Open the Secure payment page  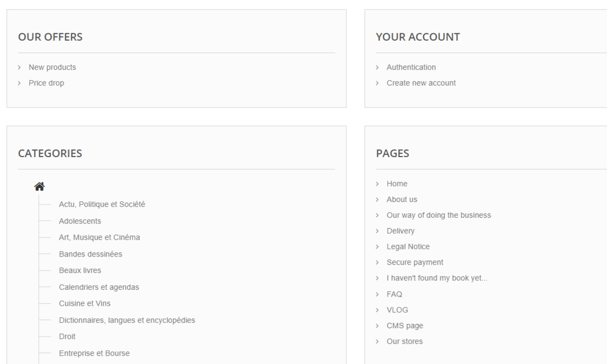pyautogui.click(x=415, y=262)
